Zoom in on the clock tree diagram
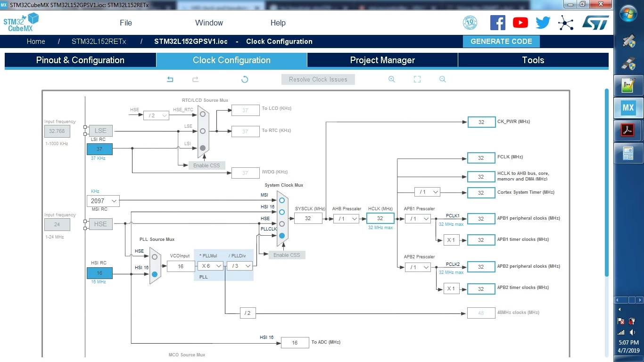This screenshot has height=362, width=644. (x=391, y=79)
